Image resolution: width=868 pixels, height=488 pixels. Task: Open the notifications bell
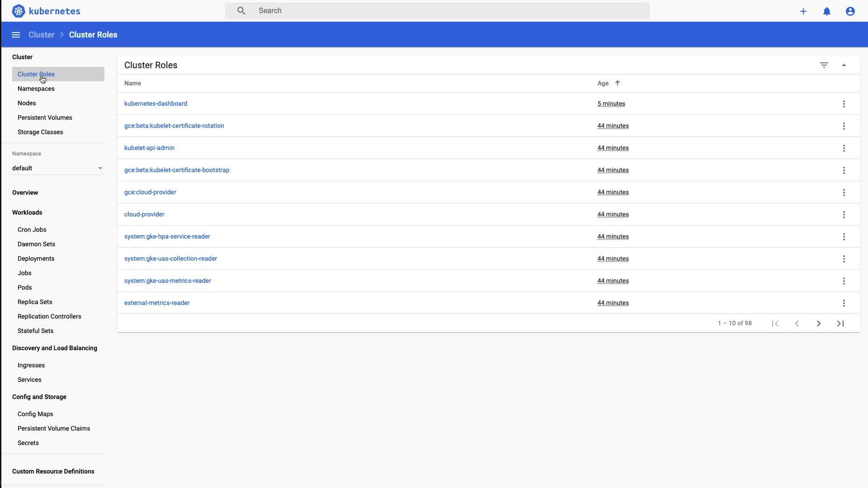point(827,11)
